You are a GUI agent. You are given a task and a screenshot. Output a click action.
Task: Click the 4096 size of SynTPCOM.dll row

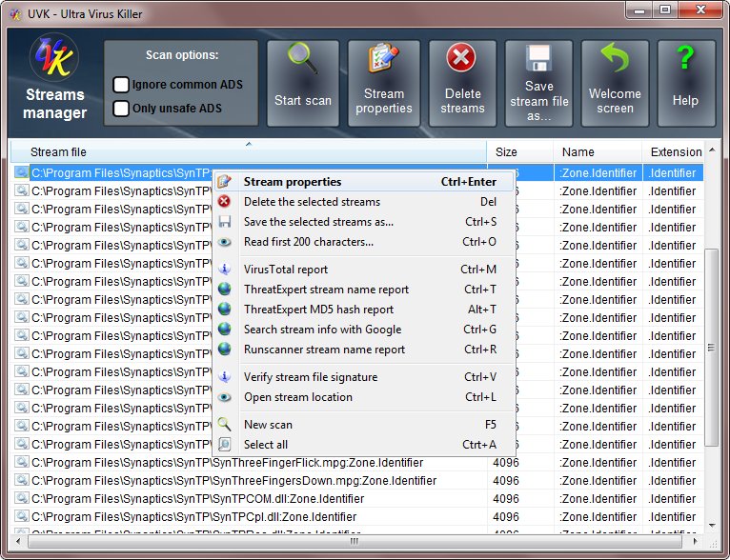pyautogui.click(x=506, y=499)
